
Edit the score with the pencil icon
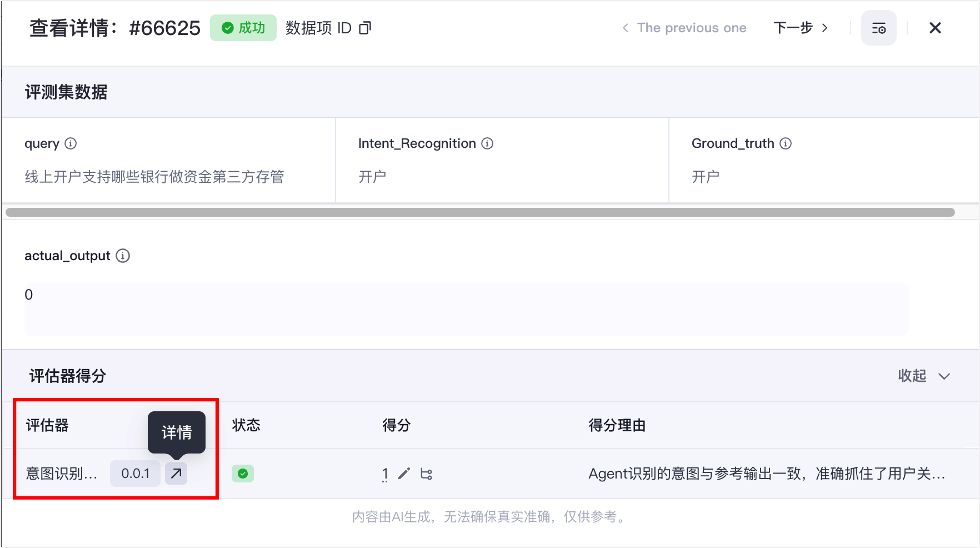coord(404,474)
